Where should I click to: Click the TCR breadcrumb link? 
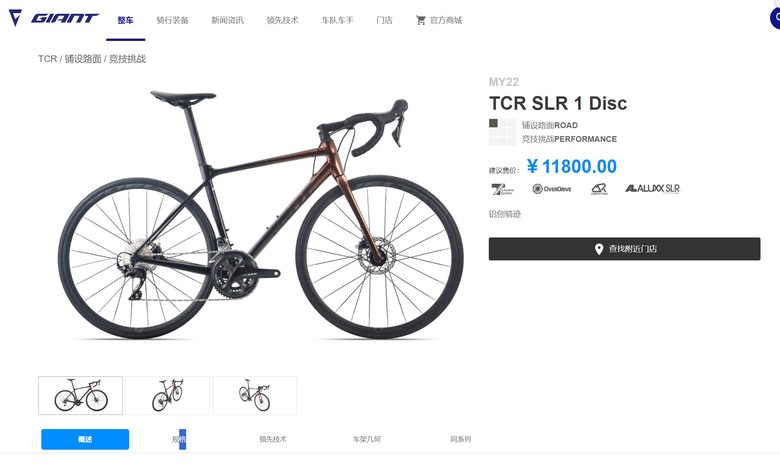point(47,59)
